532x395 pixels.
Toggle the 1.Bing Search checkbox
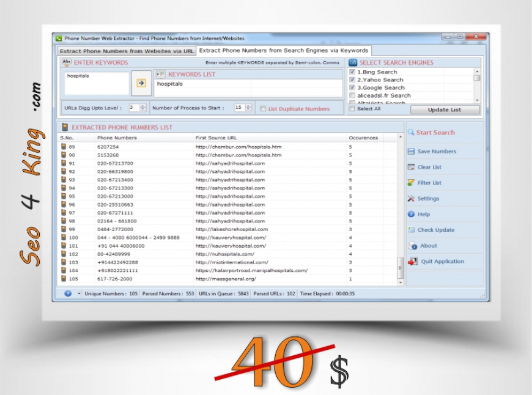(x=352, y=72)
